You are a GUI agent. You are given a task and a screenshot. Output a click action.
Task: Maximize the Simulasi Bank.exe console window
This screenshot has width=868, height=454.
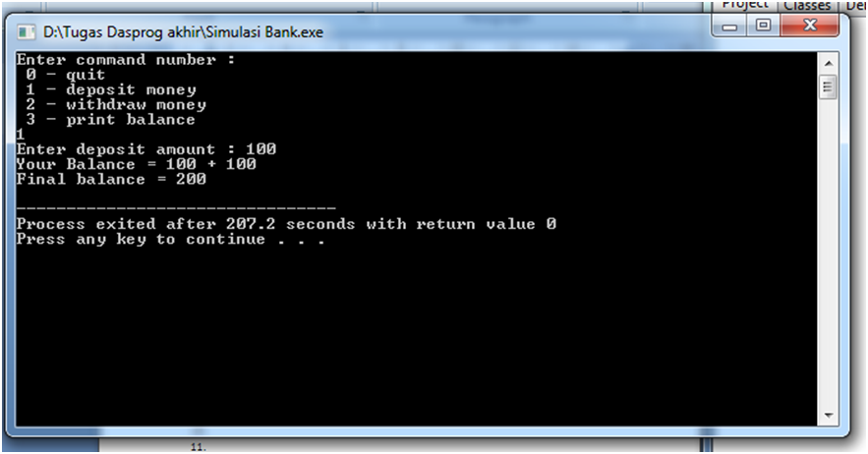(x=763, y=26)
